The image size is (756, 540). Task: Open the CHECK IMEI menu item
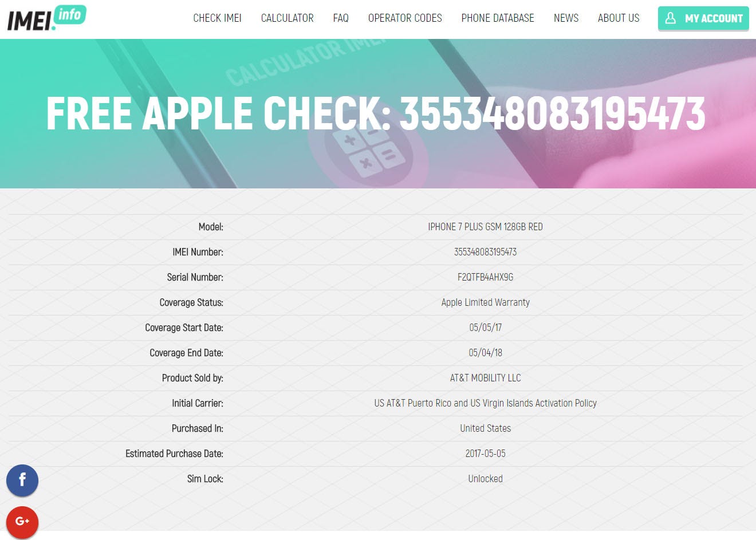pyautogui.click(x=217, y=18)
